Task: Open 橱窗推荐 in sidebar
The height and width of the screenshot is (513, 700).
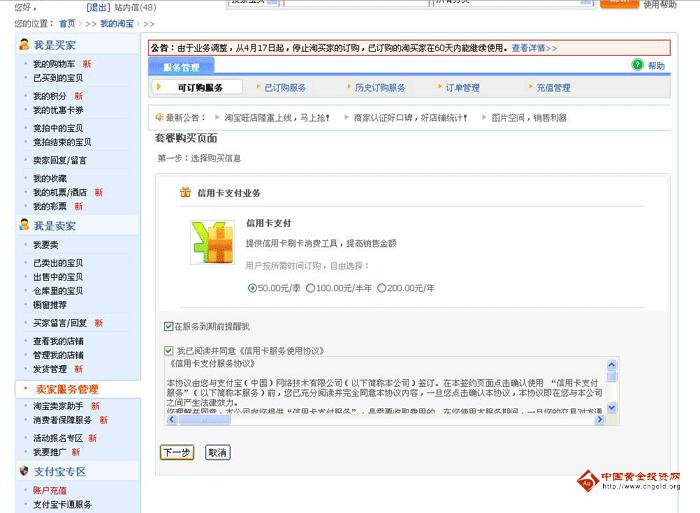Action: point(50,305)
